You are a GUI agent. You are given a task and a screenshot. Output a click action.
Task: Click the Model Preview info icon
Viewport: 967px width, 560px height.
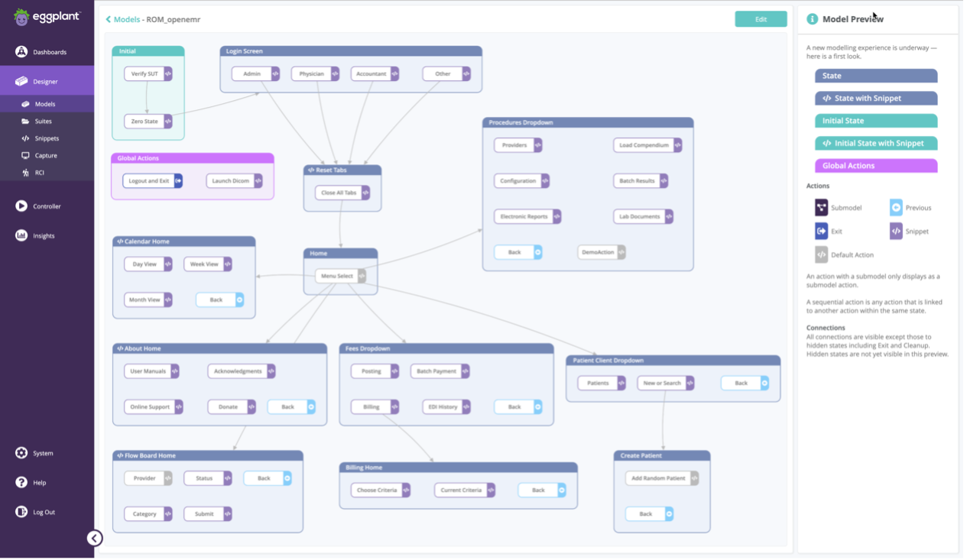[x=813, y=19]
